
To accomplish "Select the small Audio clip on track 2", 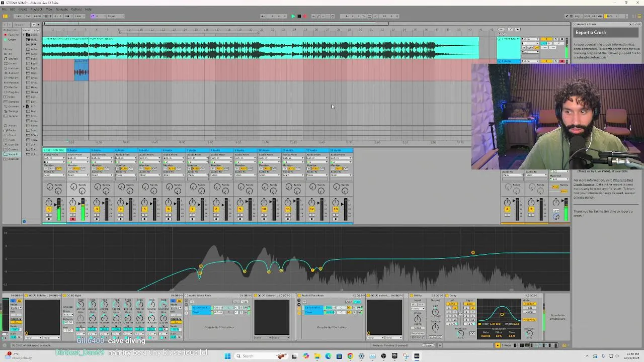I will pos(81,70).
